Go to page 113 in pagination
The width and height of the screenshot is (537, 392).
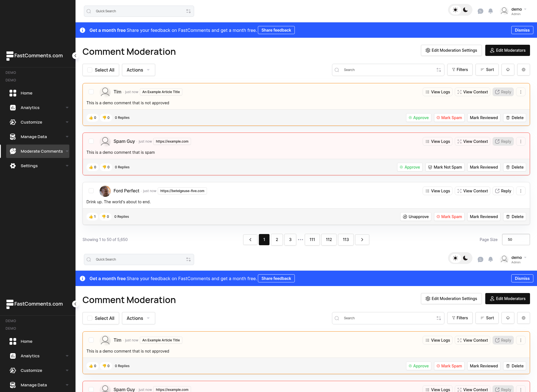pyautogui.click(x=346, y=240)
